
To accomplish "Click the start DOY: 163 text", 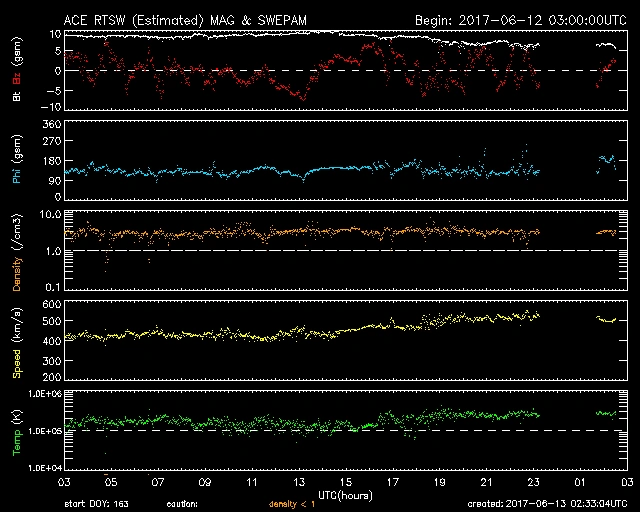I will [101, 503].
